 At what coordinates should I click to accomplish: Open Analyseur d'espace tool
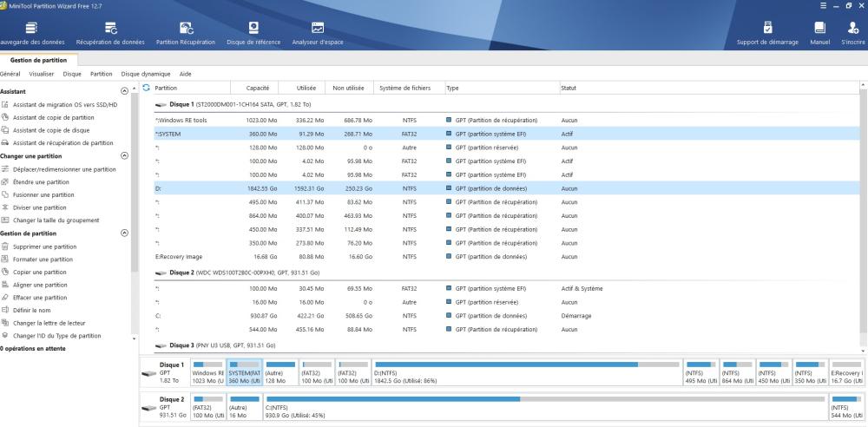pos(318,32)
